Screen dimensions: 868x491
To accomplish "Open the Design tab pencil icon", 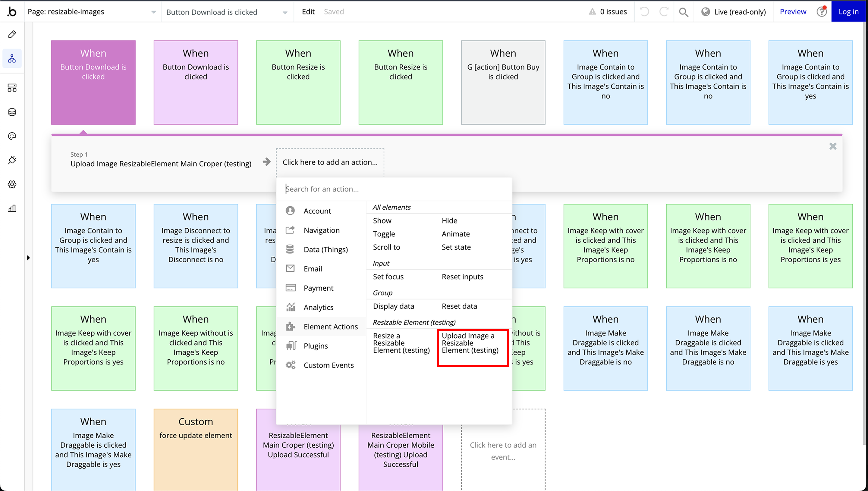I will coord(12,34).
